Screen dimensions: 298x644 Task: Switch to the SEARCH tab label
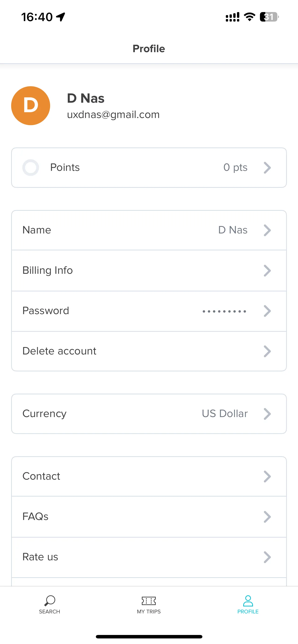49,612
